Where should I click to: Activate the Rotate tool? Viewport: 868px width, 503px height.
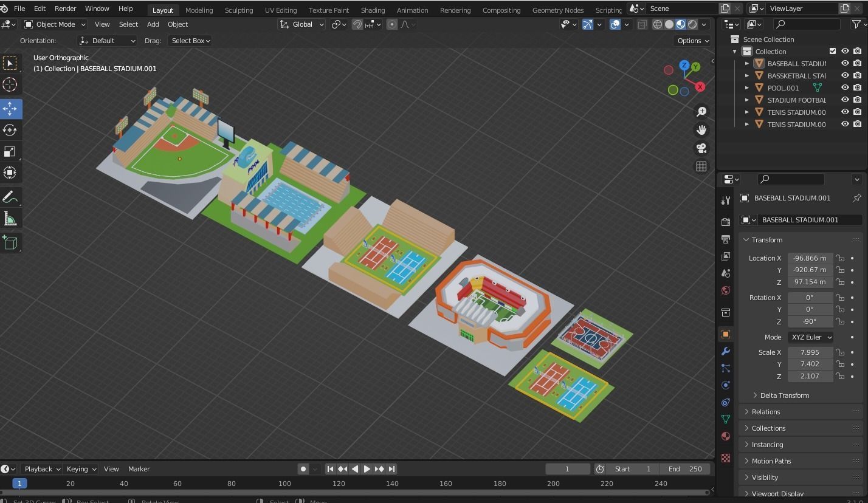[10, 130]
